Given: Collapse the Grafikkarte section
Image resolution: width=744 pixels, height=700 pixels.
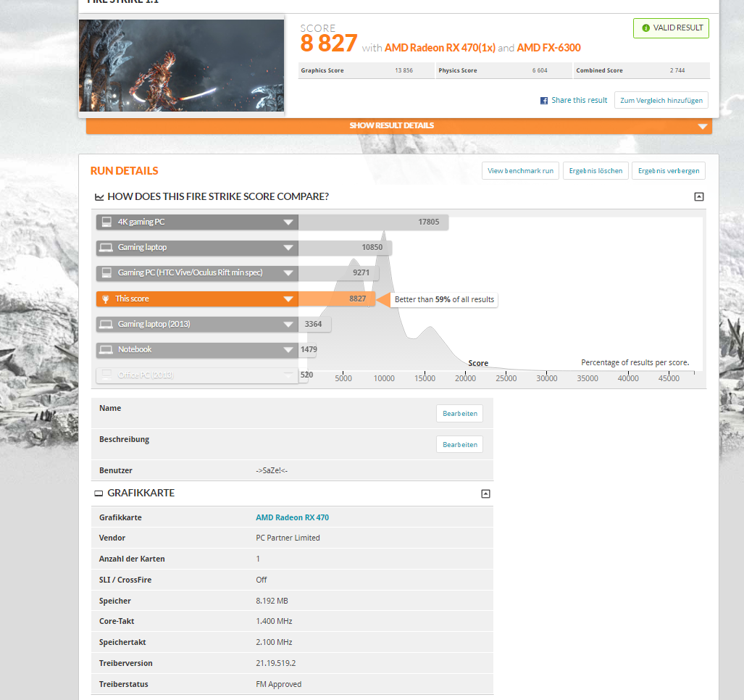Looking at the screenshot, I should pos(485,493).
